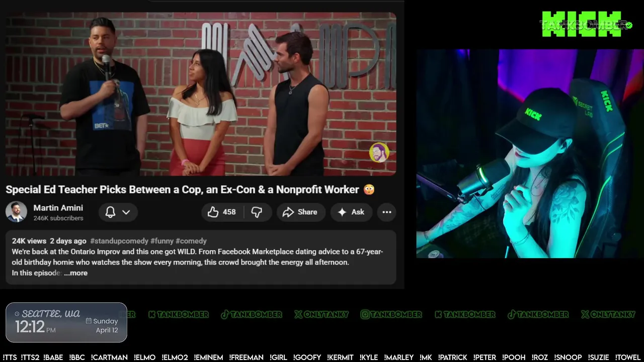Click the streamer webcam feed
This screenshot has height=362, width=644.
pos(530,153)
